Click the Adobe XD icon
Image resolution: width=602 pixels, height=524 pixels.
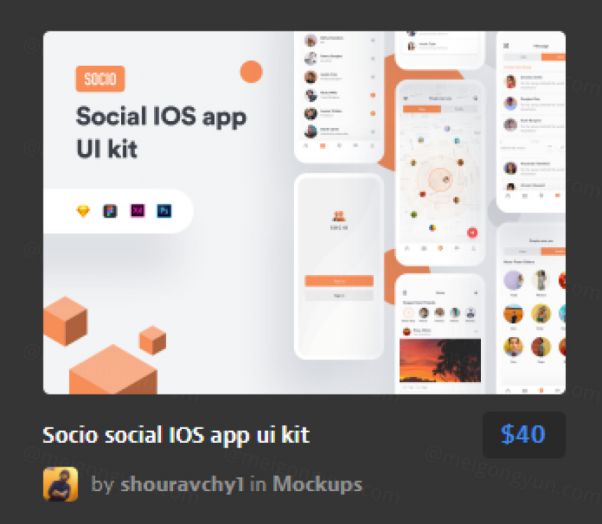(137, 210)
